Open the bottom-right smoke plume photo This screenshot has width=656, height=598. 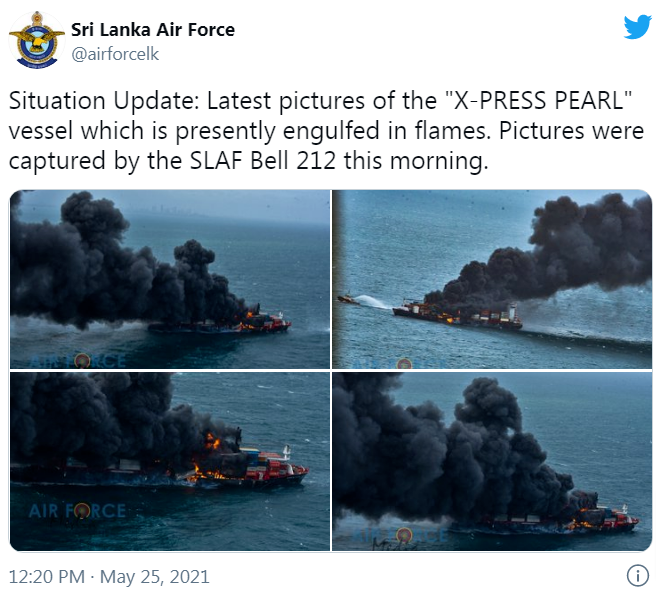click(492, 462)
